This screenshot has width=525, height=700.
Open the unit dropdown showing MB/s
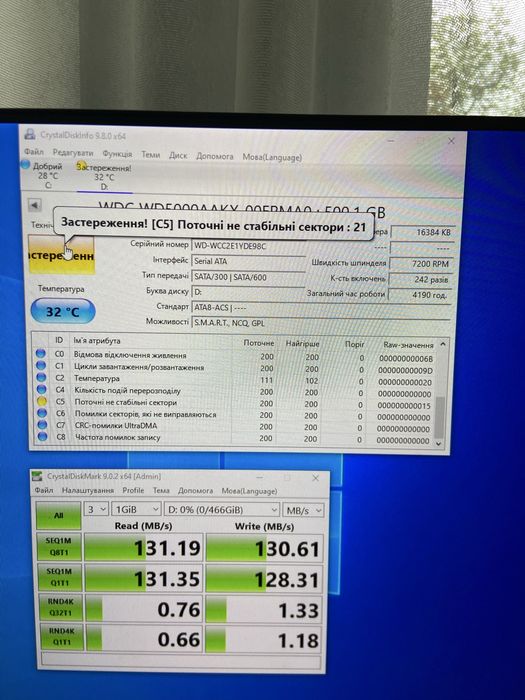coord(303,510)
